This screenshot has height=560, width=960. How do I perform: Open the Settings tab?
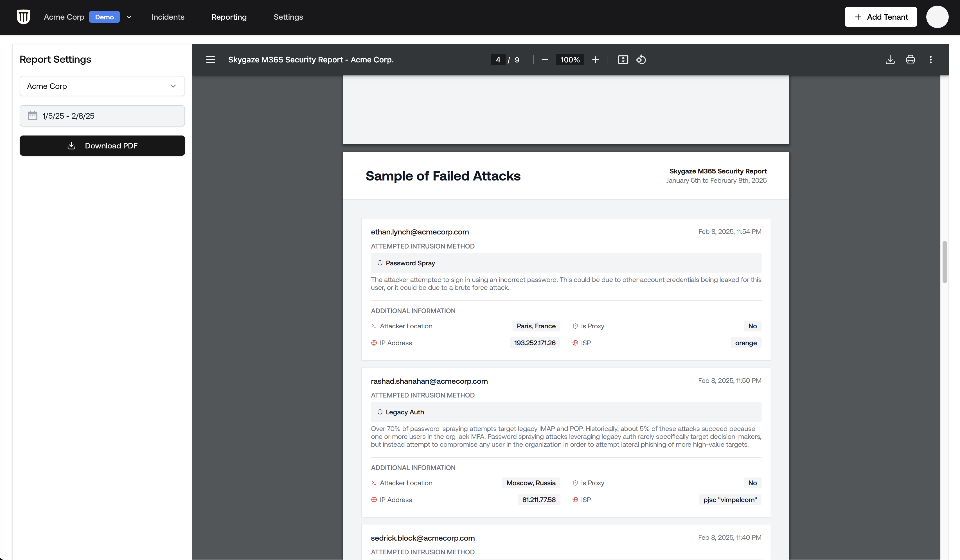[x=288, y=17]
